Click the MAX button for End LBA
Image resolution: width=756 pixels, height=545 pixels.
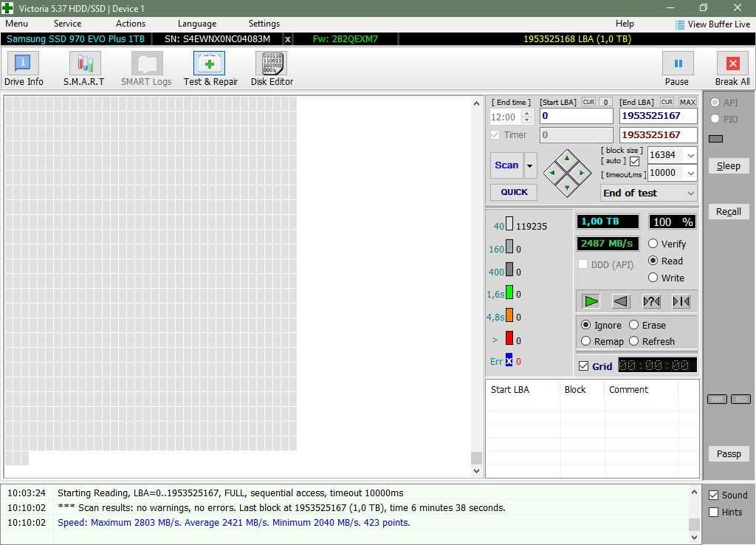coord(687,102)
